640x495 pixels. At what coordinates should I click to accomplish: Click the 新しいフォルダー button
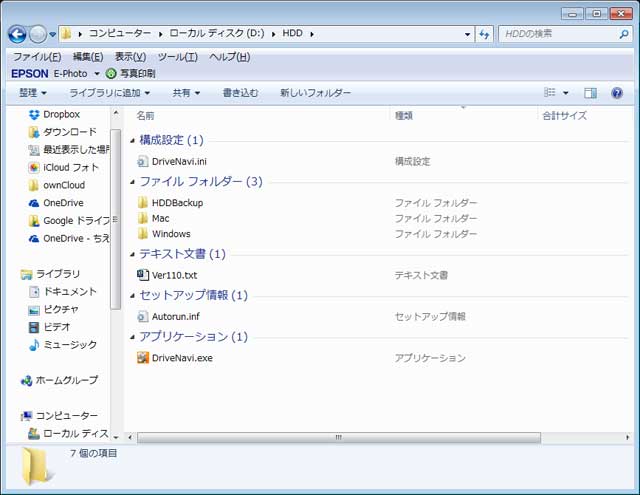[x=315, y=93]
